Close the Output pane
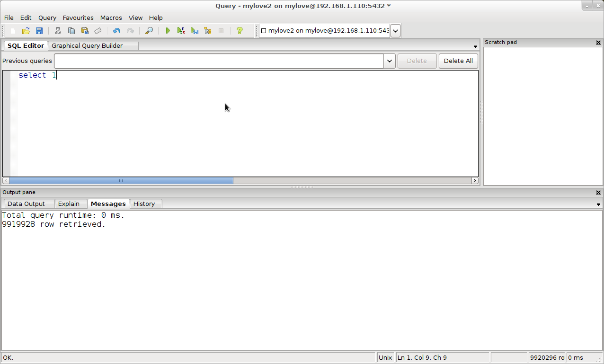Viewport: 604px width, 364px height. coord(598,193)
